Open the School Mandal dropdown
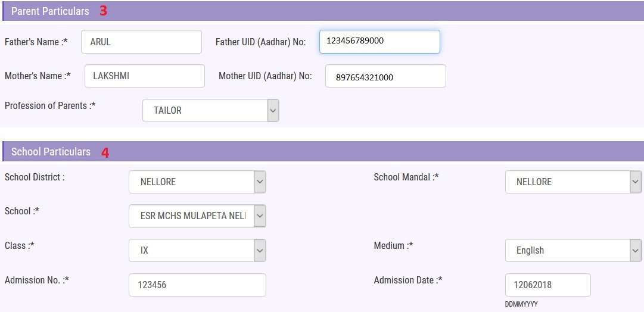The image size is (644, 312). 573,182
